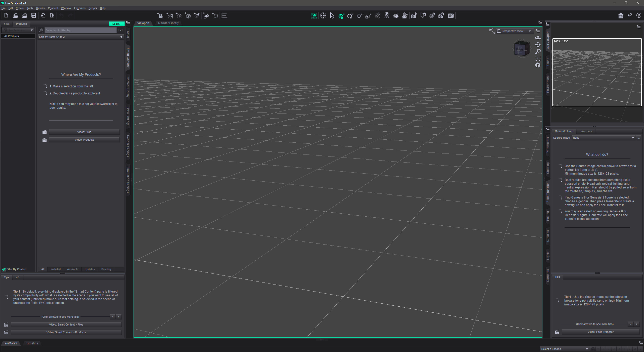Image resolution: width=644 pixels, height=352 pixels.
Task: Open help via the question mark icon
Action: pos(639,15)
